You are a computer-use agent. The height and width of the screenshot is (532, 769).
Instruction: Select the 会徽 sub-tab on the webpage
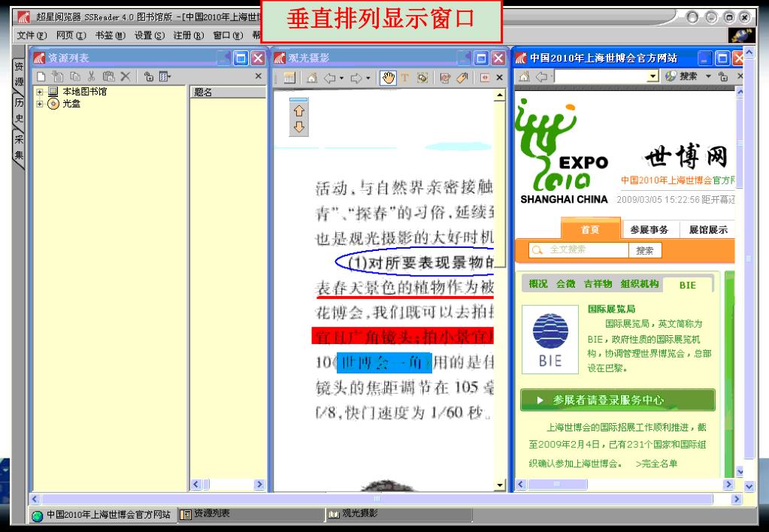565,284
